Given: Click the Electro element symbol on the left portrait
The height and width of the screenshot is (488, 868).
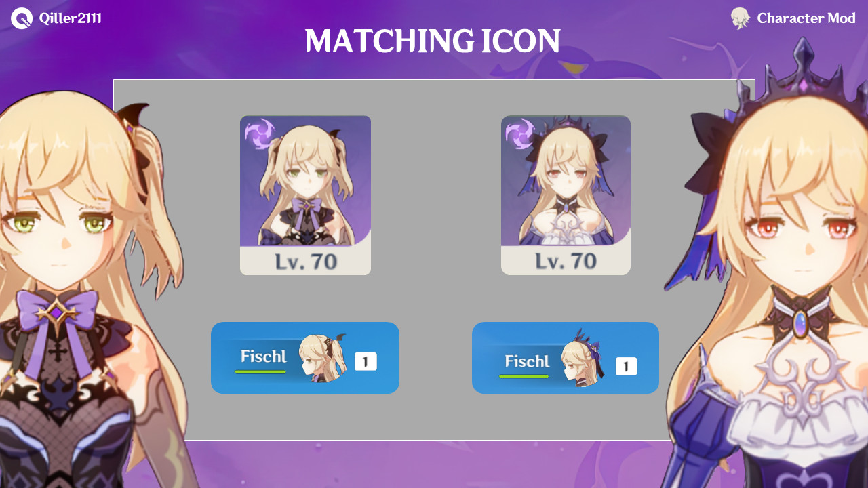Looking at the screenshot, I should (x=258, y=133).
